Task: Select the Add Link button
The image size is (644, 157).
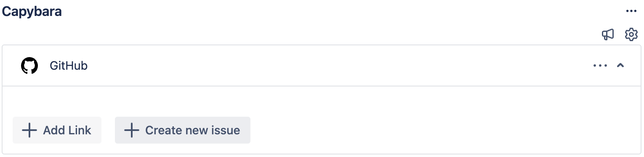Action: click(57, 130)
